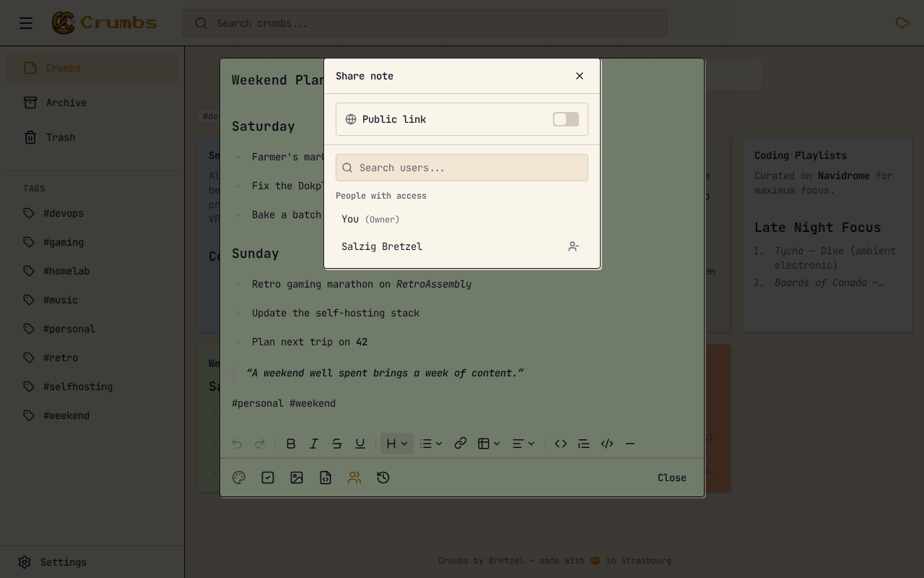Click the Crumbs pretzel logo
The width and height of the screenshot is (924, 578).
64,23
